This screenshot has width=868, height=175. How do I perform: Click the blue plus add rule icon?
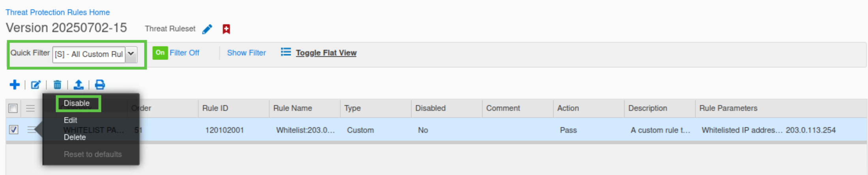(x=15, y=85)
